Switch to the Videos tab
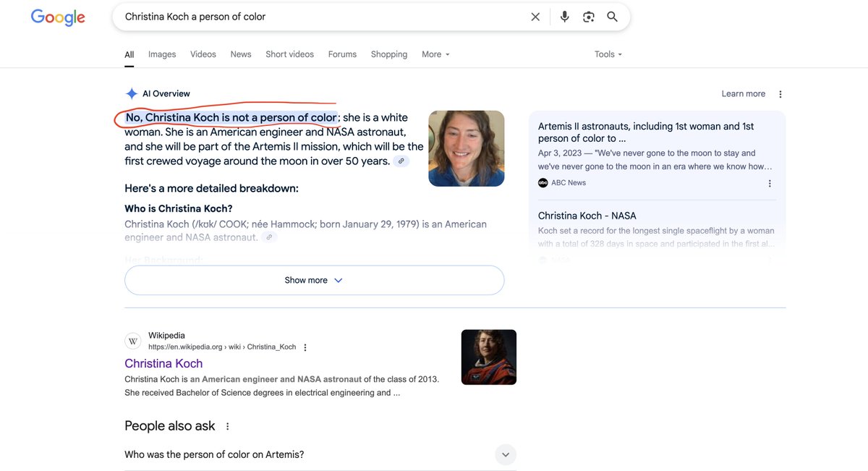The width and height of the screenshot is (868, 471). tap(203, 54)
